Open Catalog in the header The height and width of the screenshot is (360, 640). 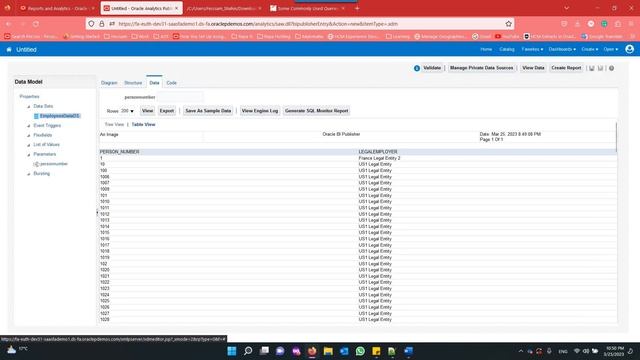507,49
